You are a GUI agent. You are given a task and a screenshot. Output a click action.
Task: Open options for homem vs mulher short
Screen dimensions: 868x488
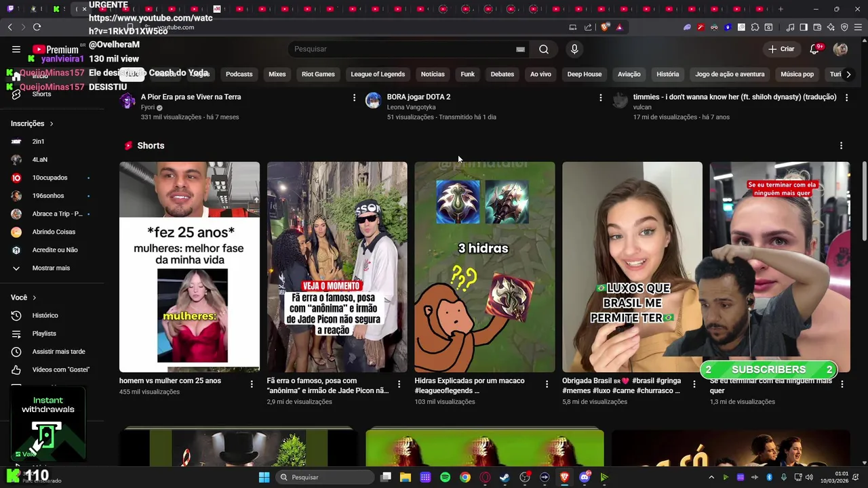[252, 384]
